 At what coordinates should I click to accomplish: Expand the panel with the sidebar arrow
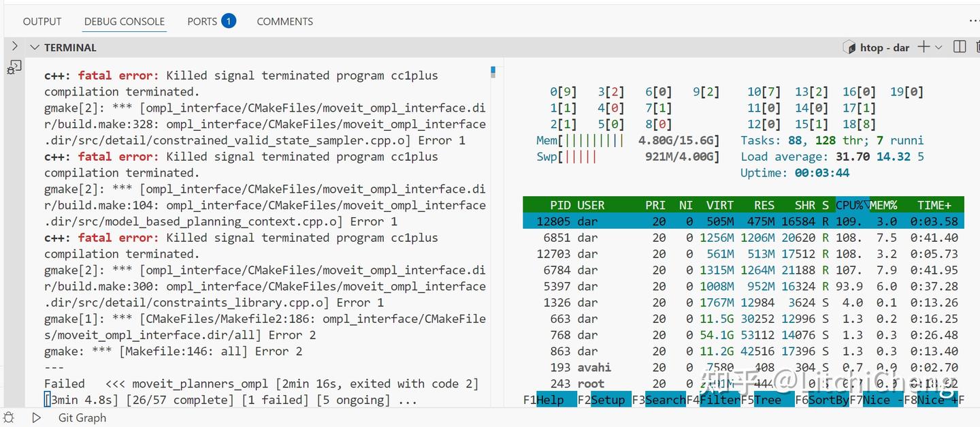(x=15, y=47)
